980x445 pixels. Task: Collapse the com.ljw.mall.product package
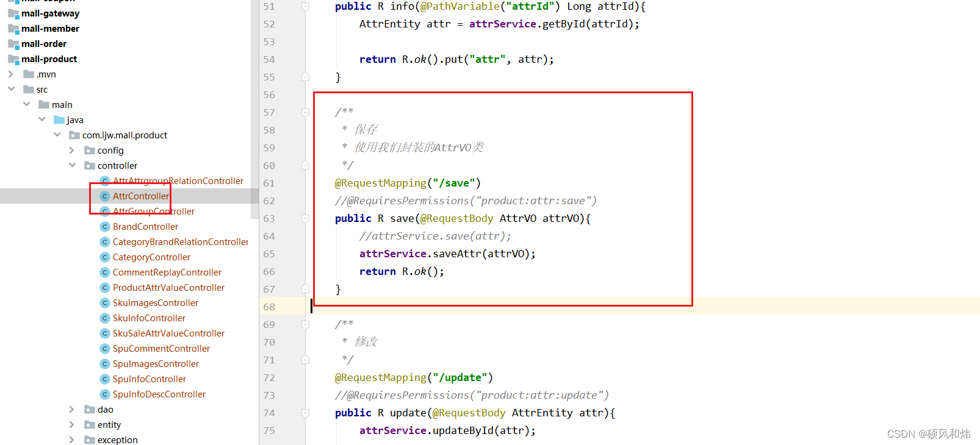point(57,135)
